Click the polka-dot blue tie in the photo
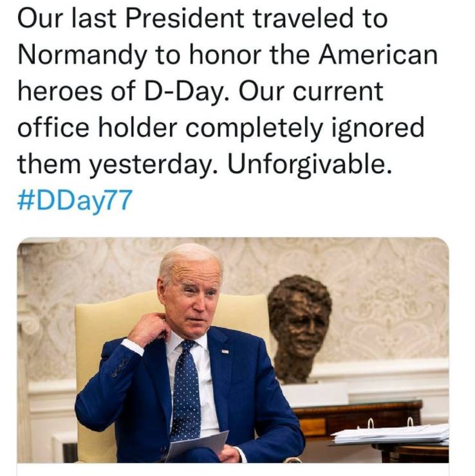 185,391
